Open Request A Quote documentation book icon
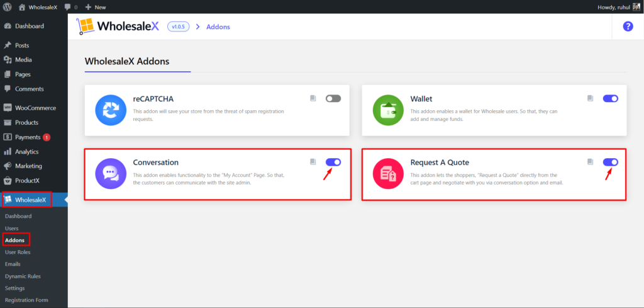The width and height of the screenshot is (644, 308). coord(591,162)
